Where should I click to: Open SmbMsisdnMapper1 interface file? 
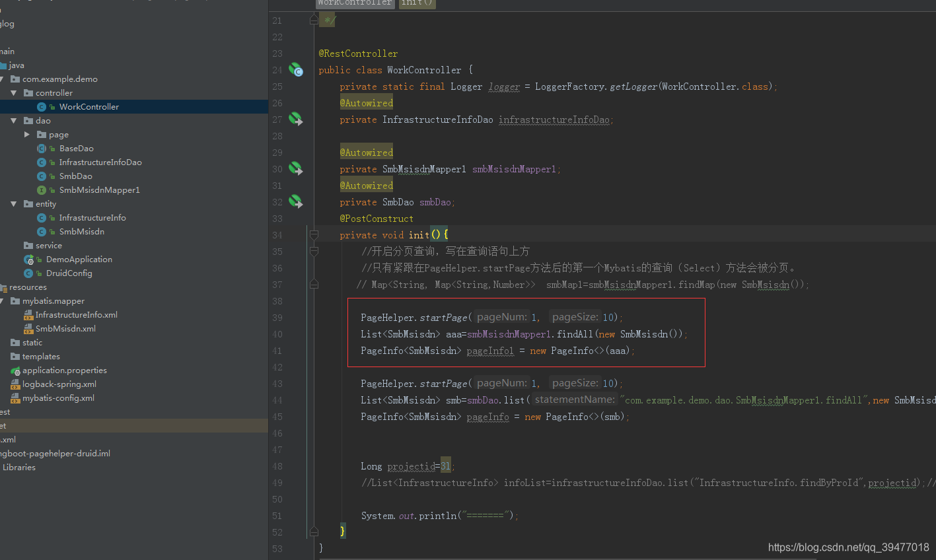(x=99, y=190)
